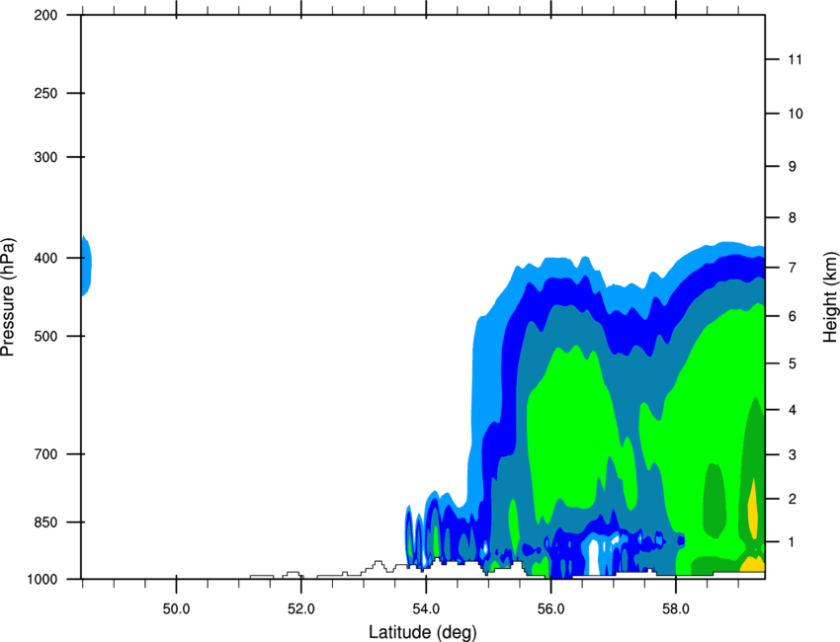Click the white gap inside the contours near 56.7 latitude
The height and width of the screenshot is (642, 840).
pos(594,558)
